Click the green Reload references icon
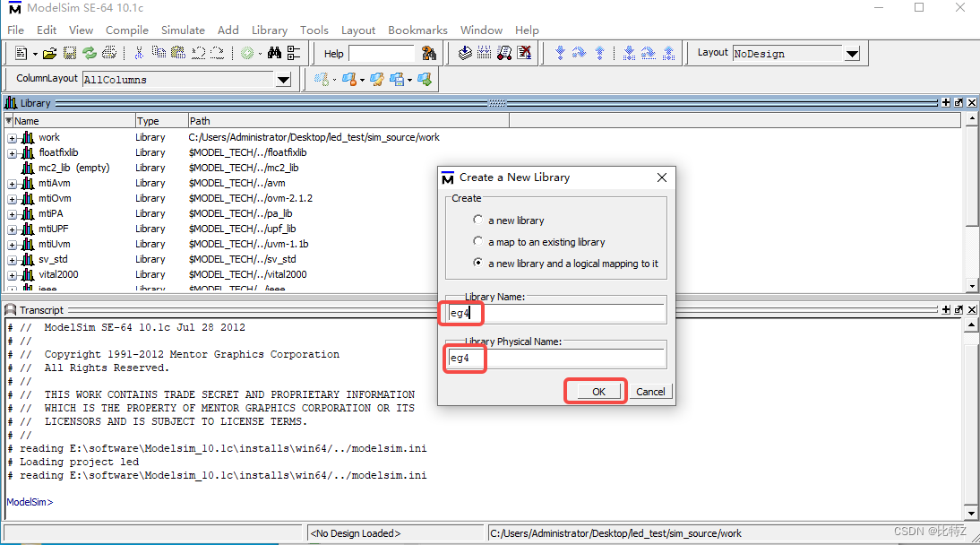The image size is (980, 545). (89, 52)
